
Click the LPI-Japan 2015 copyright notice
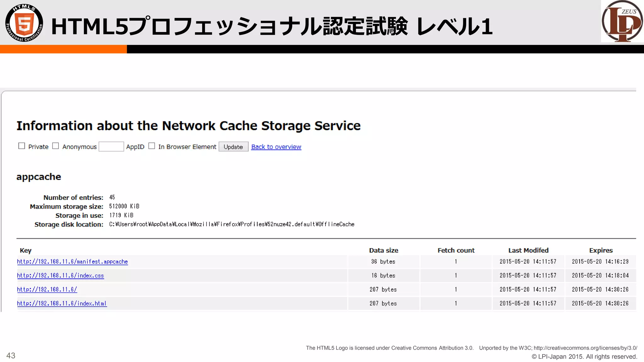pyautogui.click(x=585, y=357)
